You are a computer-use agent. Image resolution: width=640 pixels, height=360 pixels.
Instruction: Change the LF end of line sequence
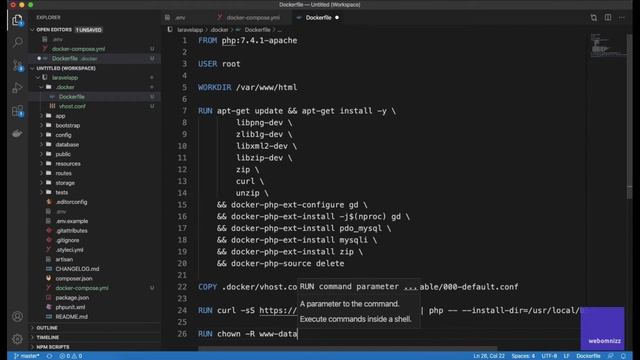tap(567, 356)
